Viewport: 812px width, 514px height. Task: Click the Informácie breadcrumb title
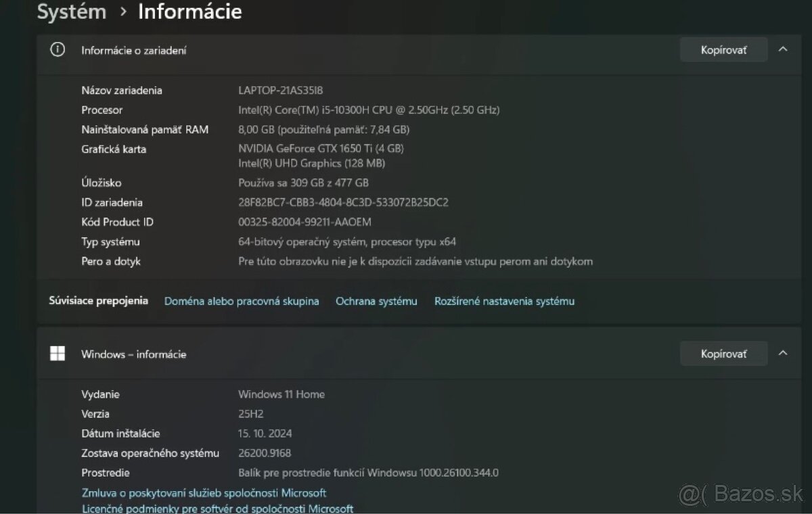point(190,11)
